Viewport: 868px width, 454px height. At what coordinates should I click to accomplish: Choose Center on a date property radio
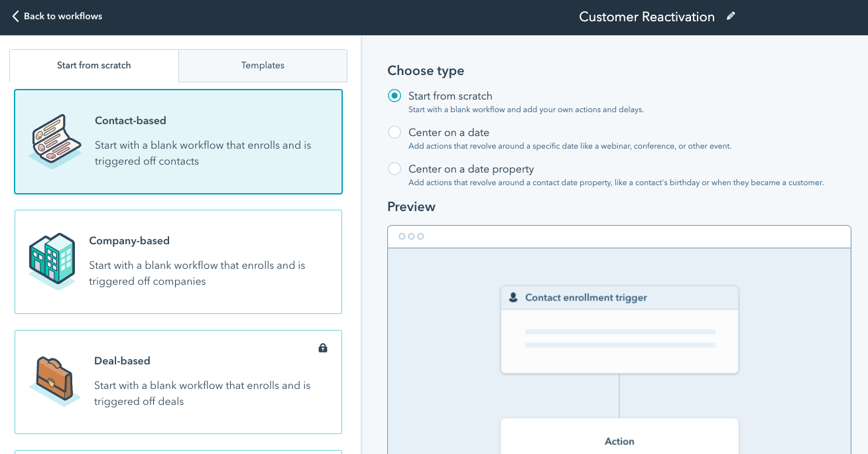pyautogui.click(x=395, y=169)
